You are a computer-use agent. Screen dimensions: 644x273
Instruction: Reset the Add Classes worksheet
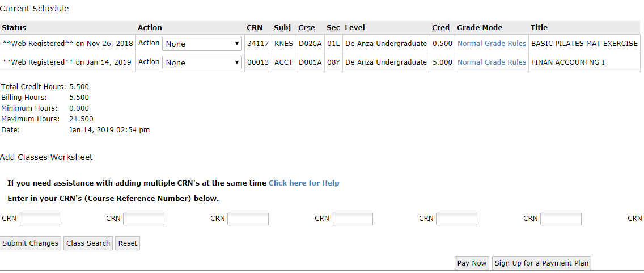(x=128, y=243)
